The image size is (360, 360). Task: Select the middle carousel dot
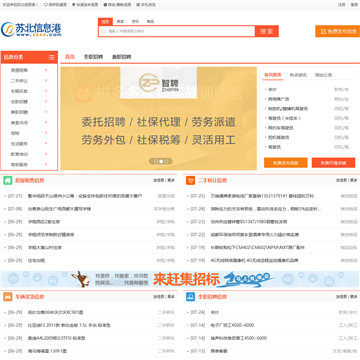point(161,161)
